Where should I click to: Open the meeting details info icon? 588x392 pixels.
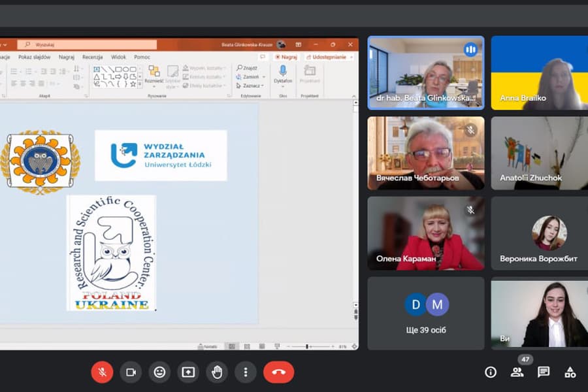click(x=491, y=372)
